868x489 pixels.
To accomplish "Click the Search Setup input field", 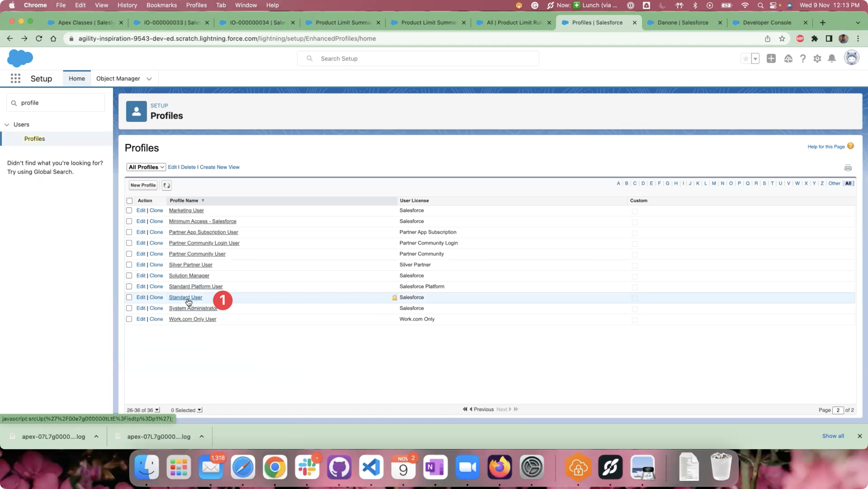I will [x=418, y=59].
